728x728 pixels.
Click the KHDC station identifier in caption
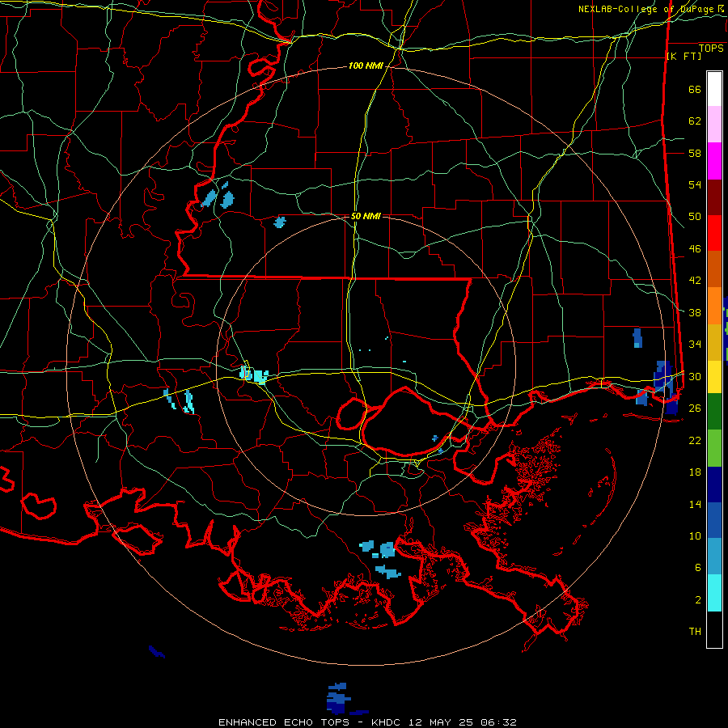(x=387, y=722)
